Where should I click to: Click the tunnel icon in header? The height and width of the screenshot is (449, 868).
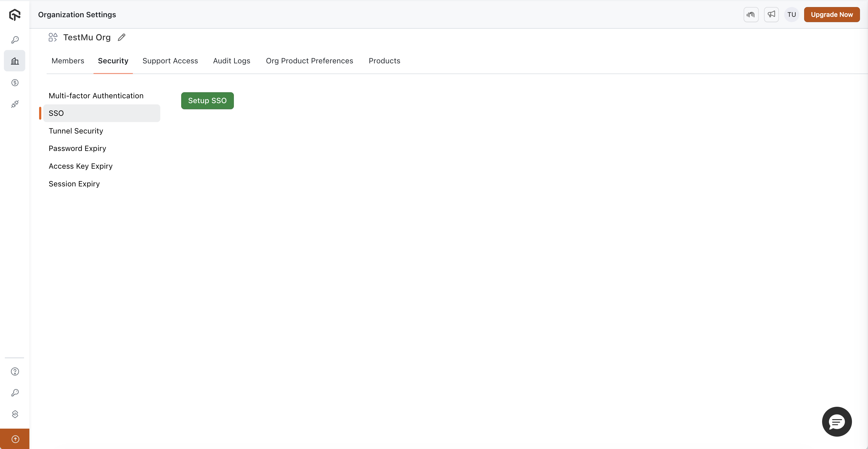[x=751, y=15]
